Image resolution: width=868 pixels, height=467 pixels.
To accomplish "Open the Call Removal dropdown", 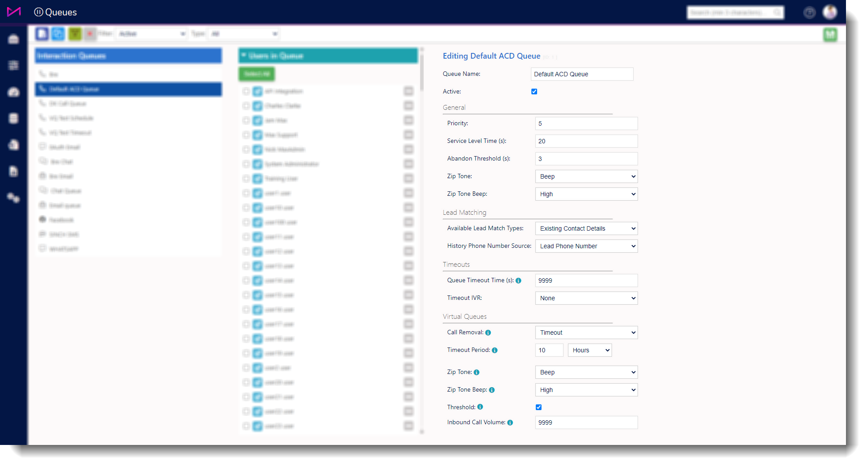I will coord(586,333).
